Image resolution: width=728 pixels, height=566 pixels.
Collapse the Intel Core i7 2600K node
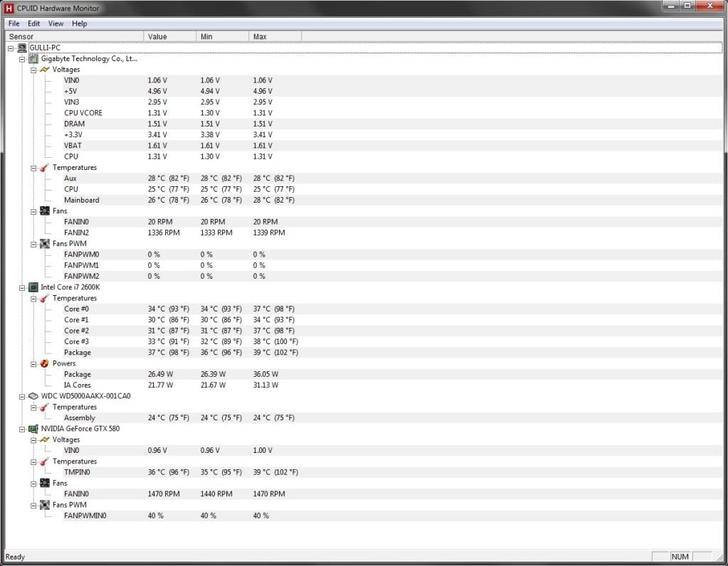22,288
